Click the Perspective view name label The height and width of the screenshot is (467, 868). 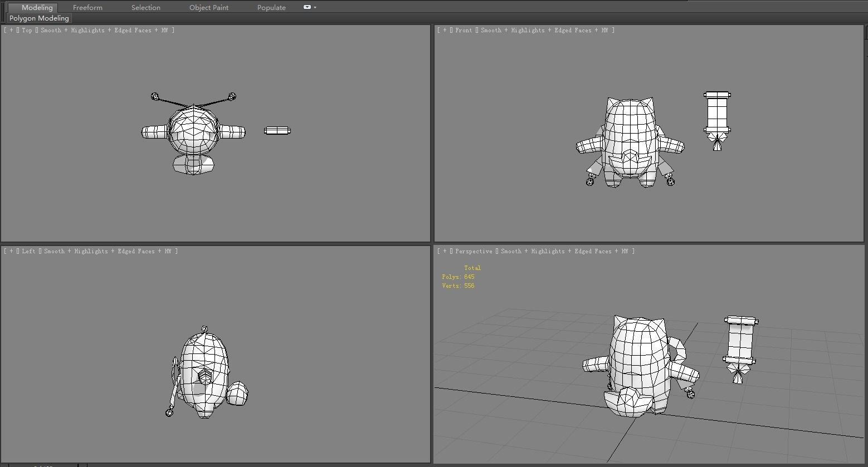pos(474,251)
